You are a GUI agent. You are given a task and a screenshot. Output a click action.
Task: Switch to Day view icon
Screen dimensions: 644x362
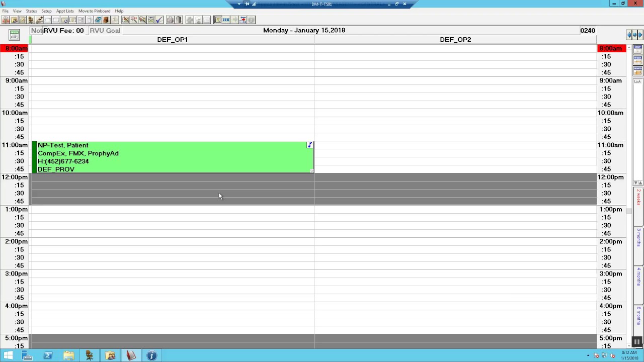[638, 49]
